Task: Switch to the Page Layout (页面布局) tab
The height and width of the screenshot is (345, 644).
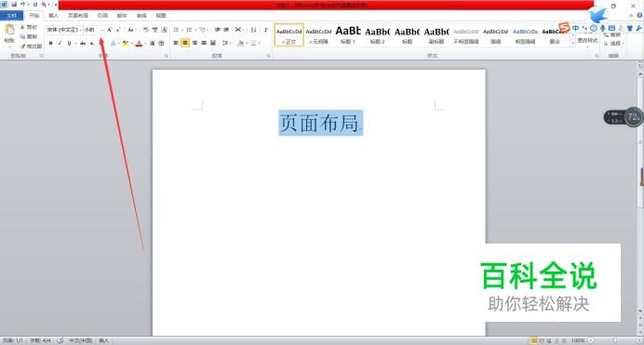Action: (x=78, y=16)
